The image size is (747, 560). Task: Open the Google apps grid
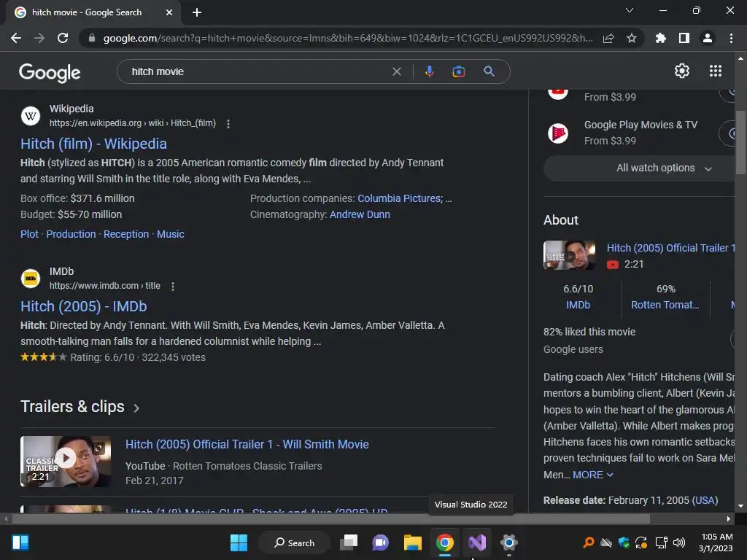coord(716,71)
